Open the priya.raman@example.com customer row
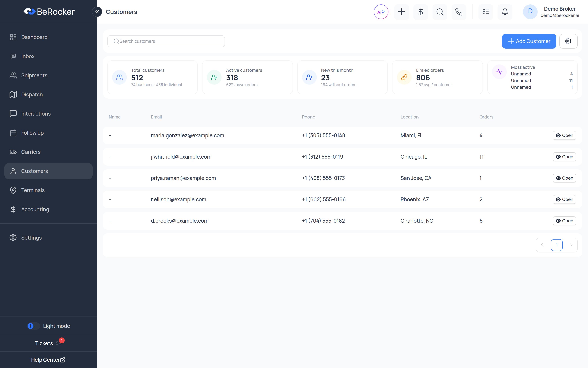 [x=342, y=178]
